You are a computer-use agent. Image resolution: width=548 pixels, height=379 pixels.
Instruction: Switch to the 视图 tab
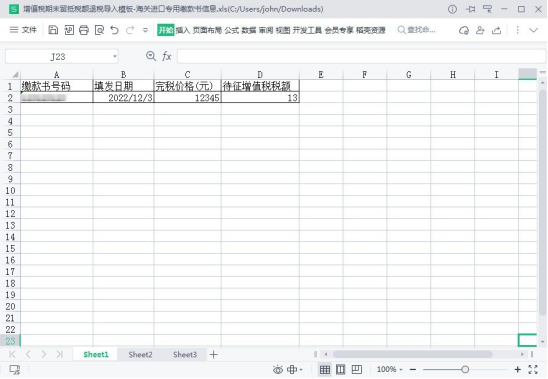coord(283,30)
